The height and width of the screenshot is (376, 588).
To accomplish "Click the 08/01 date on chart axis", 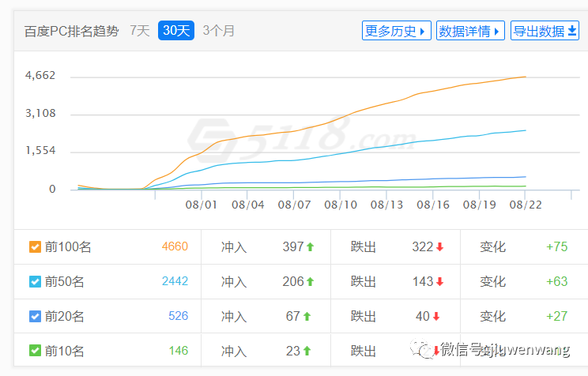I will pyautogui.click(x=202, y=205).
